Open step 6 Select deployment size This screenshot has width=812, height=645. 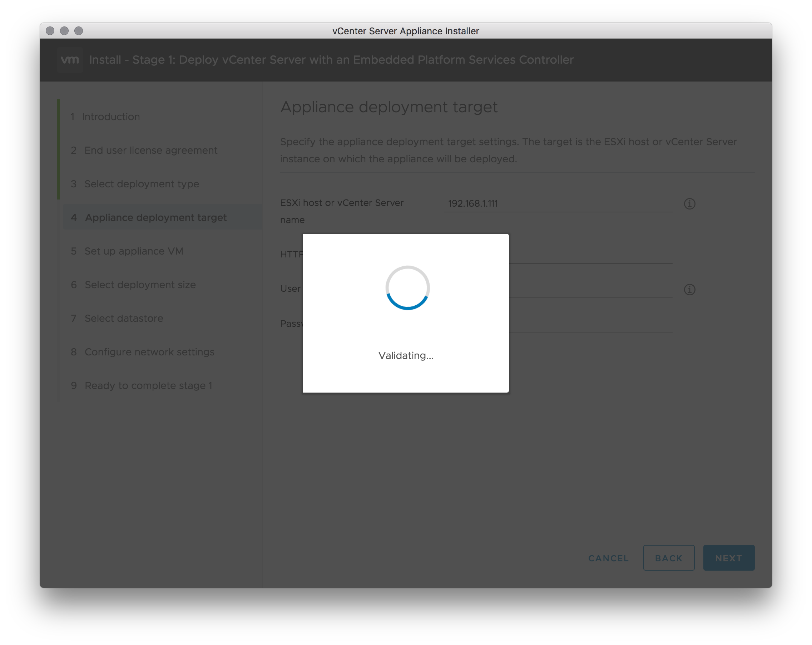pos(134,285)
